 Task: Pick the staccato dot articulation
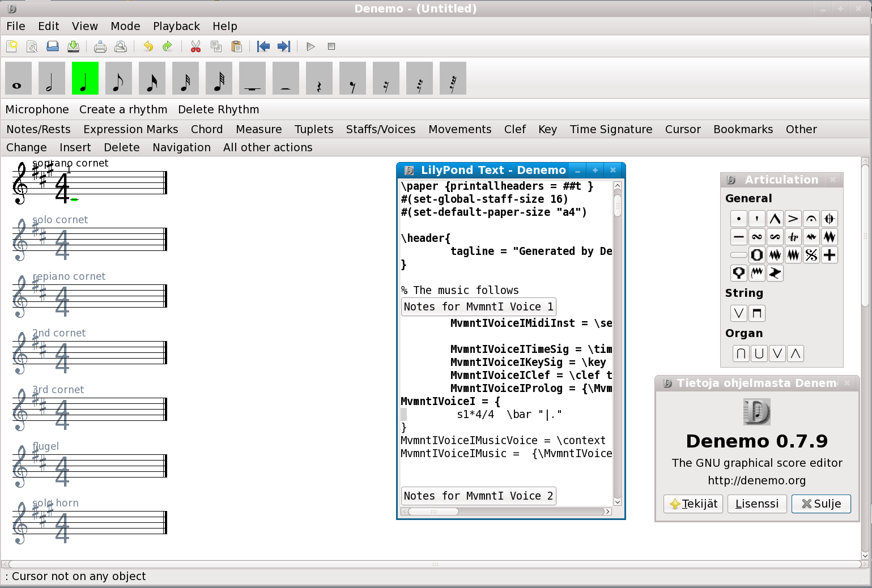tap(739, 219)
